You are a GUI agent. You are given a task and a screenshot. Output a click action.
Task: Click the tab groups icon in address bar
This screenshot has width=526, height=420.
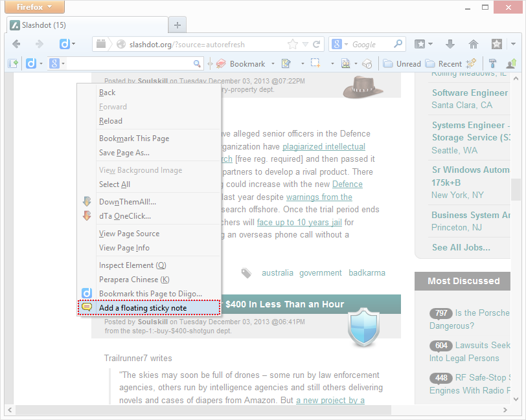click(x=100, y=44)
